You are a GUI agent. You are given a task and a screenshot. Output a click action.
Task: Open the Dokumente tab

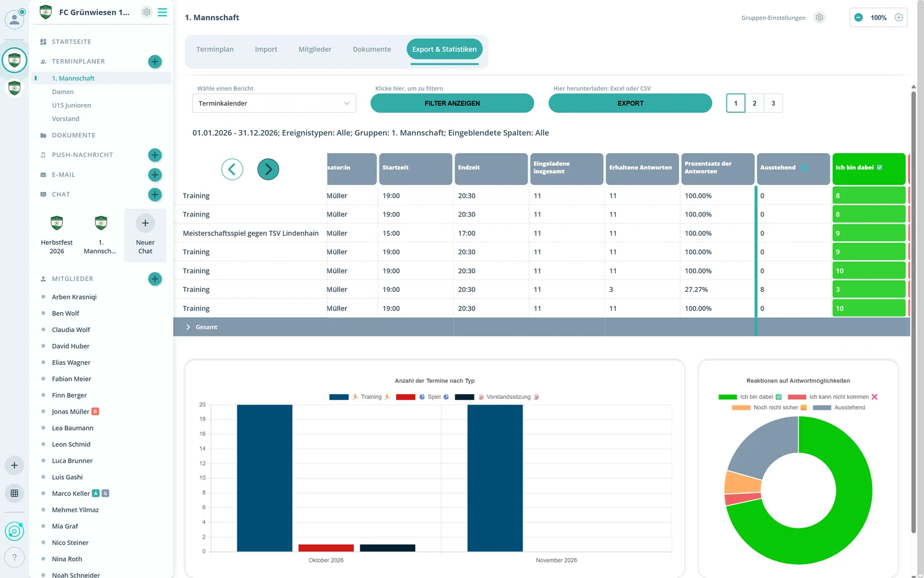point(372,49)
